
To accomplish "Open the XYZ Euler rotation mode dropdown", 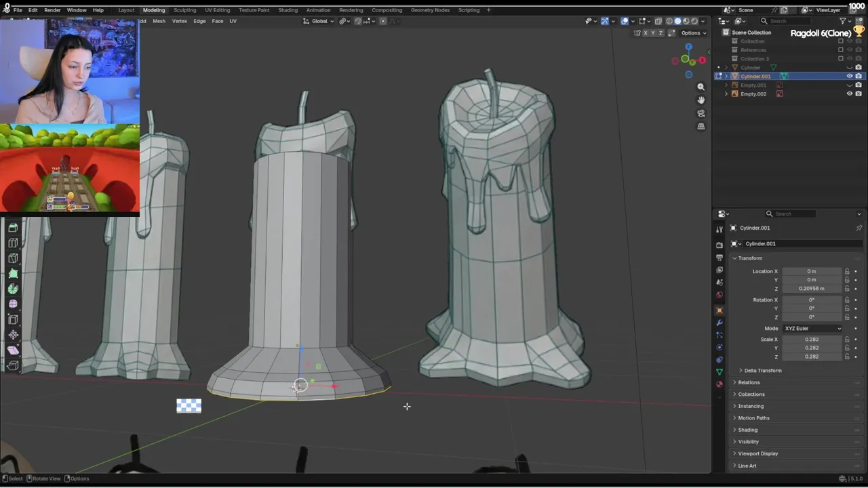I will (x=812, y=328).
